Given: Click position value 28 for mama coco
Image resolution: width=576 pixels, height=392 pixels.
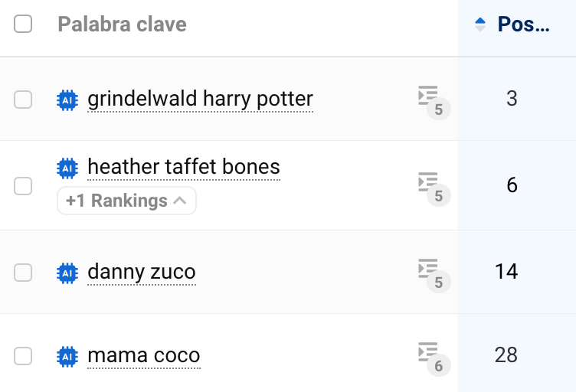Looking at the screenshot, I should [x=506, y=355].
